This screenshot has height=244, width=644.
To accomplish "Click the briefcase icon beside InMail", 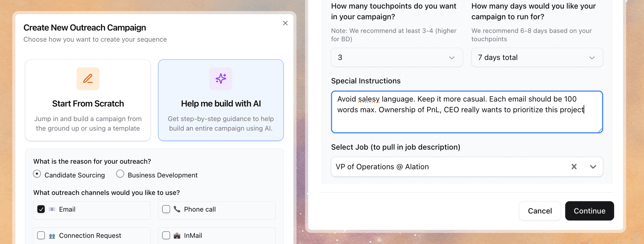I will (177, 236).
